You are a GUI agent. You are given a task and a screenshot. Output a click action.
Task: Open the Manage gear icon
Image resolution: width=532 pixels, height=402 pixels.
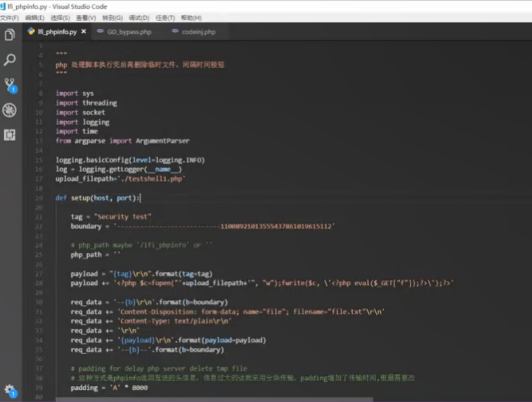(x=10, y=390)
